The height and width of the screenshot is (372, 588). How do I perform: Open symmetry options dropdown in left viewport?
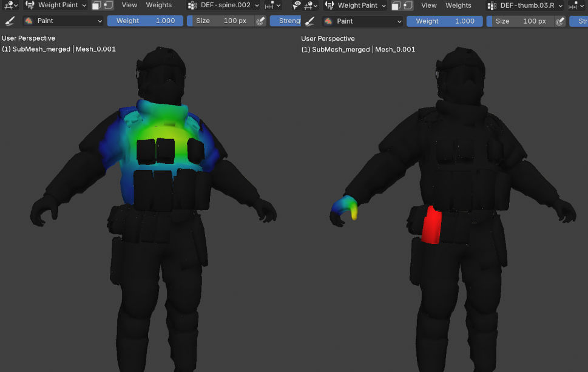click(272, 5)
